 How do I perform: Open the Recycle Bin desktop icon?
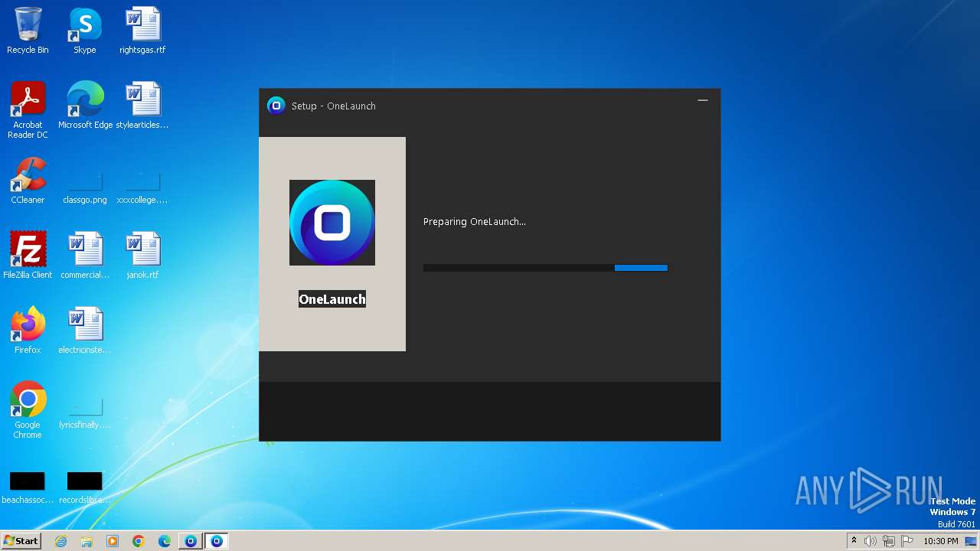click(28, 31)
